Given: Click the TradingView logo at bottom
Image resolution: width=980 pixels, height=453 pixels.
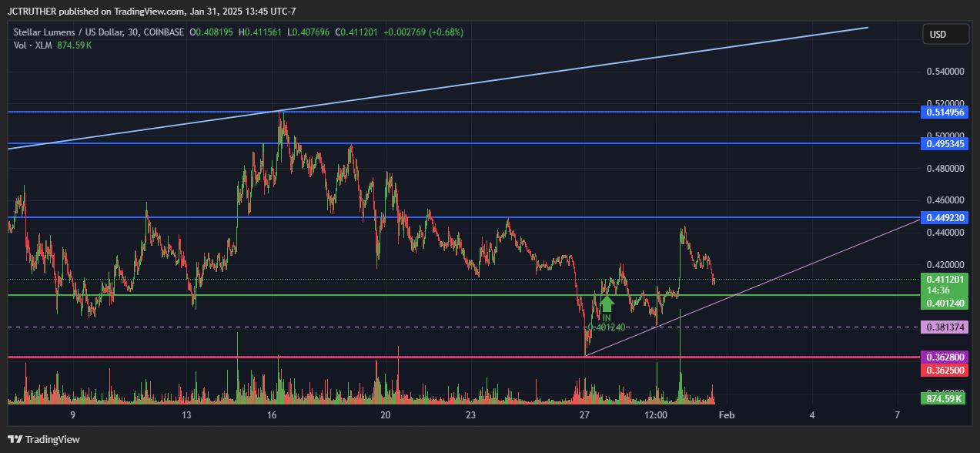Looking at the screenshot, I should click(44, 439).
